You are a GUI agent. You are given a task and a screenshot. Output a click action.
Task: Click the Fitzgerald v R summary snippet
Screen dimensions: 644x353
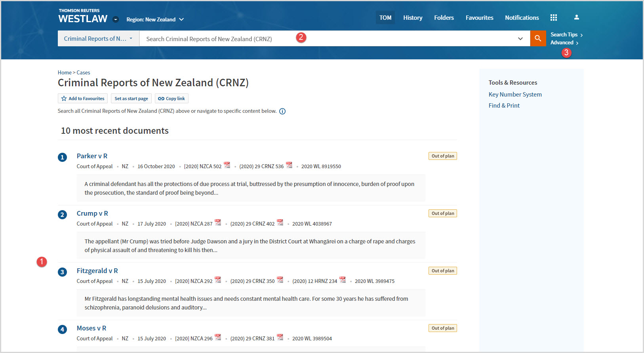click(x=251, y=303)
